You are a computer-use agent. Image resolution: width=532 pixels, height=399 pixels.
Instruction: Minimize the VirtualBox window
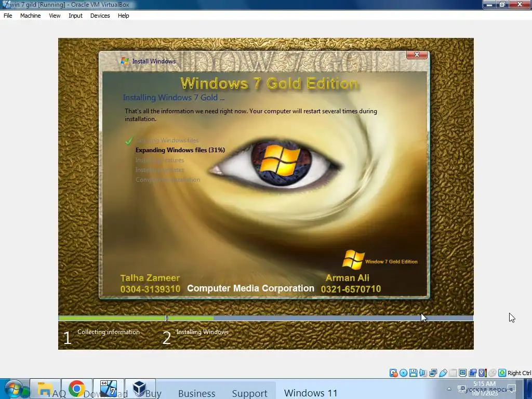click(489, 4)
